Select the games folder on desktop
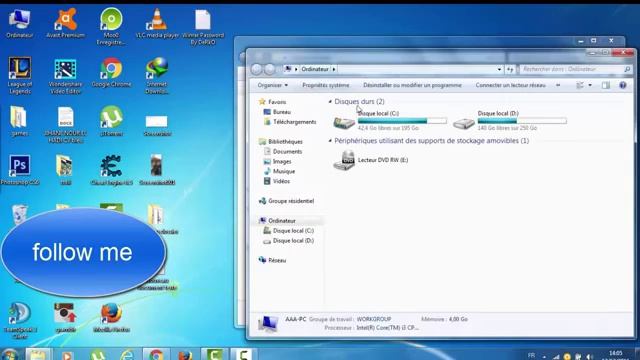Screen dimensions: 640x360 point(19,121)
